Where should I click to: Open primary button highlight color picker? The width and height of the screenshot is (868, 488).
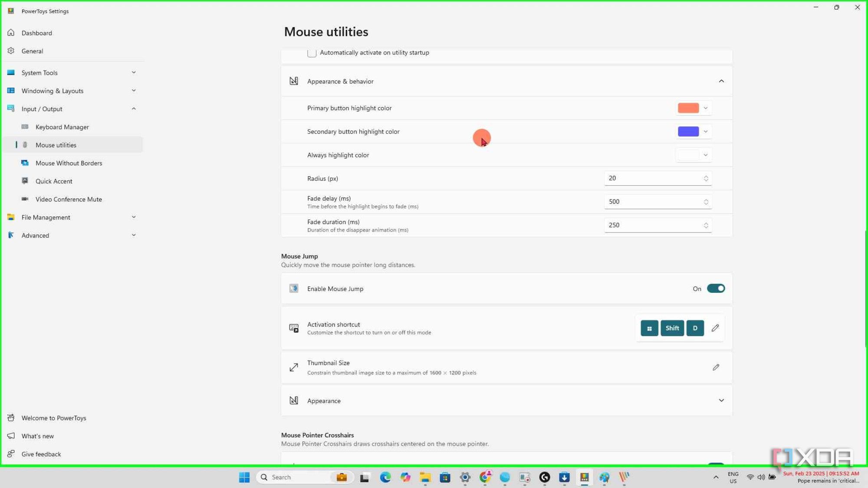[693, 108]
